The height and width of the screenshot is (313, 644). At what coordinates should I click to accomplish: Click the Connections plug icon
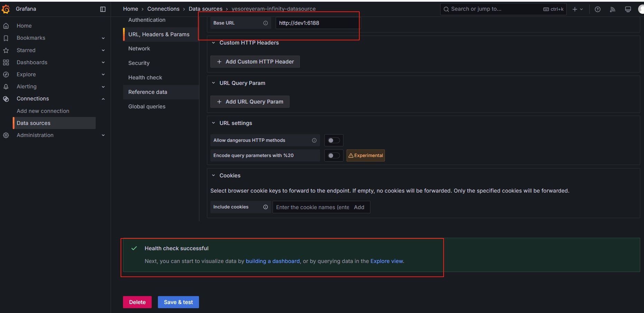(6, 99)
